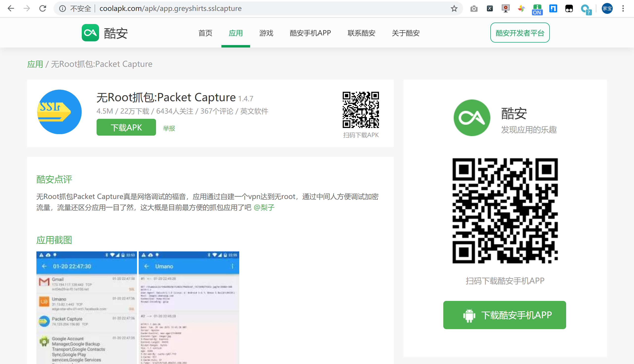Open the 关于酷安 menu item
Viewport: 634px width, 364px height.
(406, 33)
